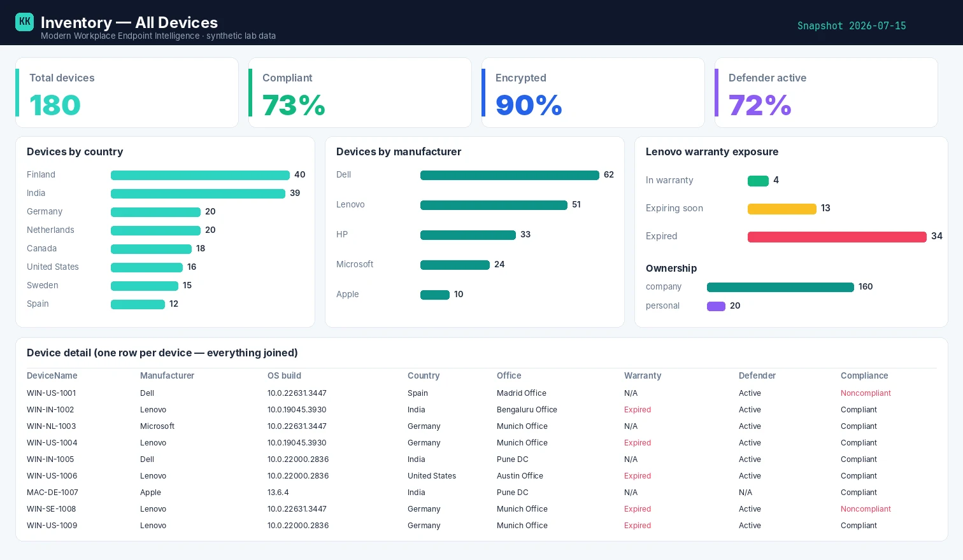Click the Device detail table heading
This screenshot has width=963, height=560.
(x=162, y=353)
